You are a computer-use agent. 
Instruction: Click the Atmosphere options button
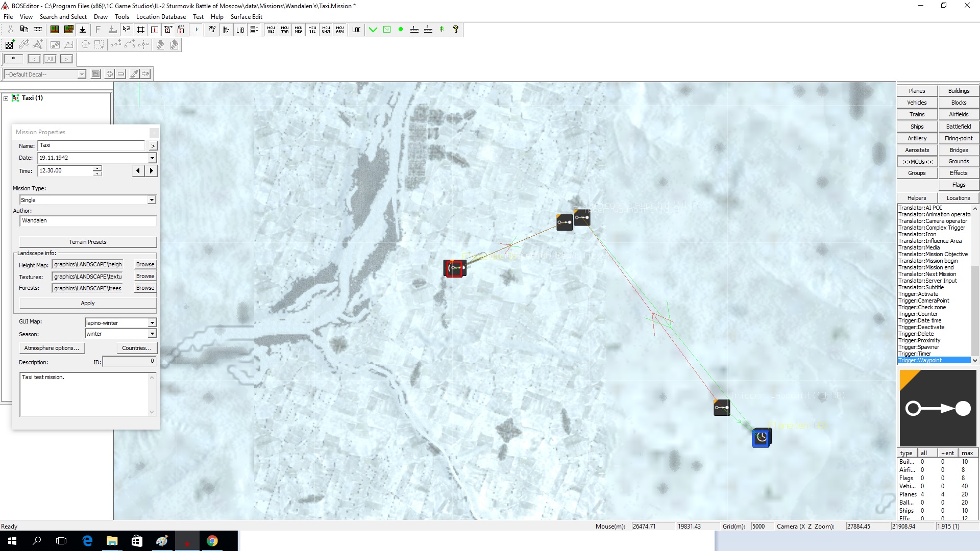click(x=52, y=348)
